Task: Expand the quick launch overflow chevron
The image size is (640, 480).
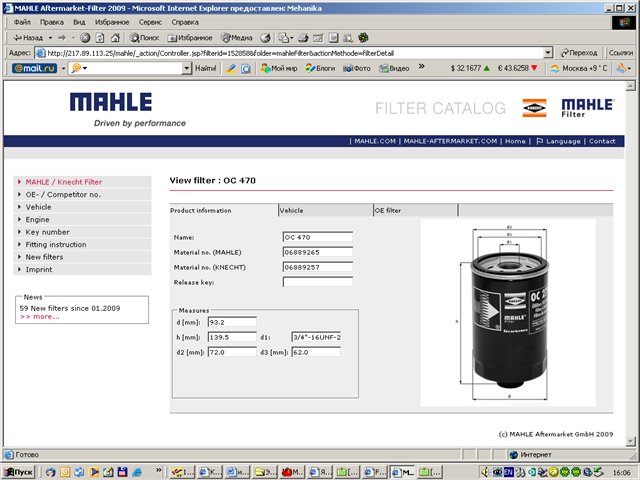Action: (158, 470)
